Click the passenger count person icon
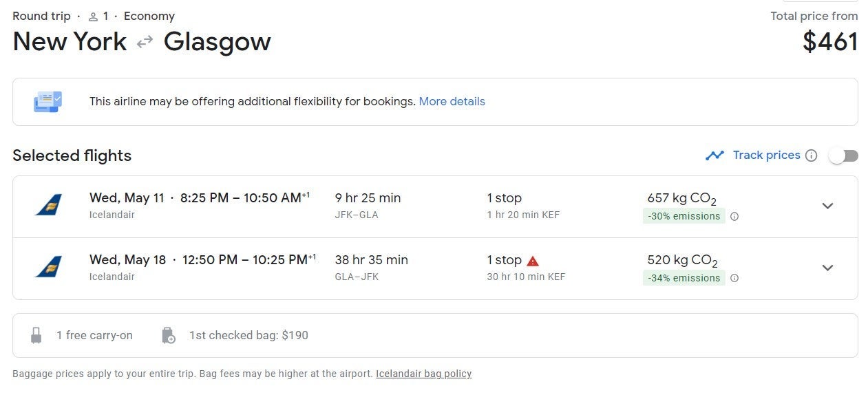This screenshot has width=868, height=397. coord(93,17)
